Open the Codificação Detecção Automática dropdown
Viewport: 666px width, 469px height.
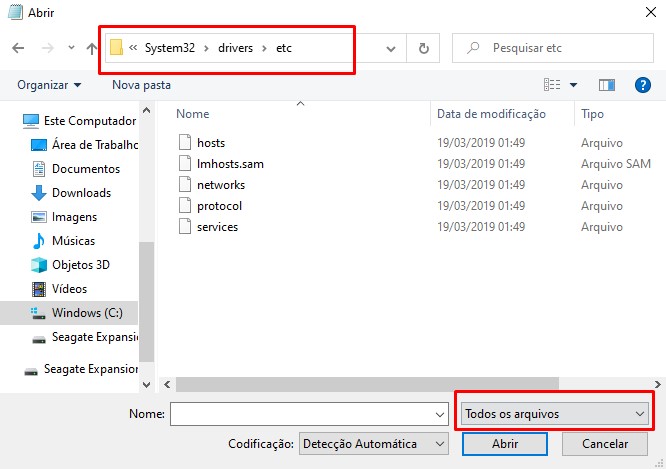[x=374, y=444]
